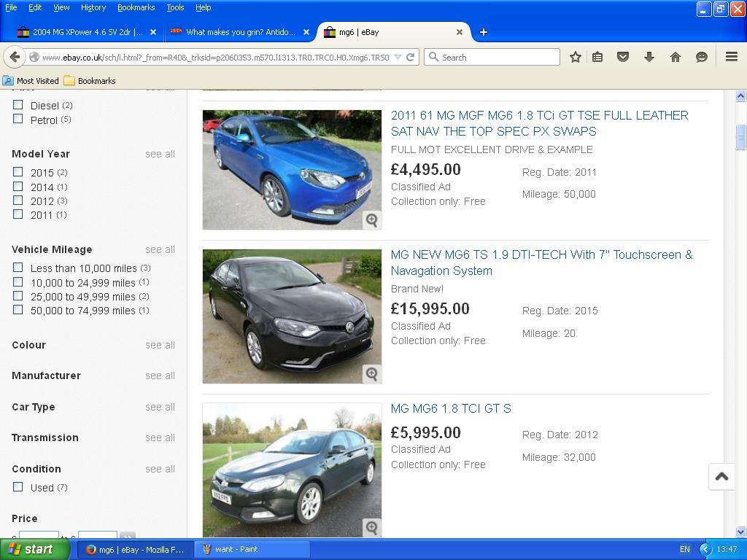Select 'Less than 10,000 miles' checkbox

(x=18, y=267)
